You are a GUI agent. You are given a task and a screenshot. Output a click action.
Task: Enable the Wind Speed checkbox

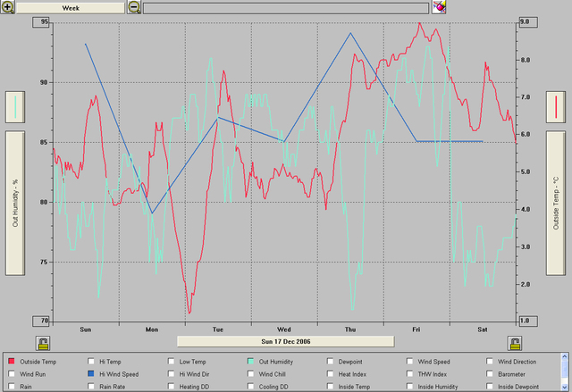(x=410, y=362)
